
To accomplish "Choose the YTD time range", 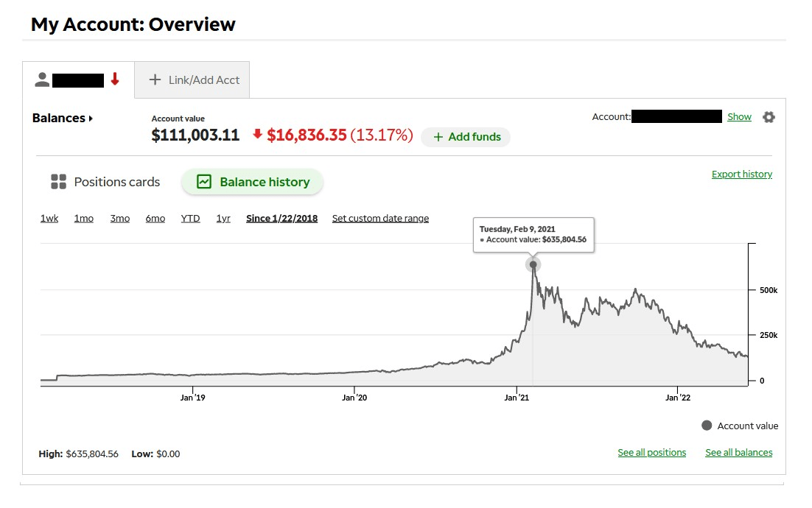I will click(190, 218).
